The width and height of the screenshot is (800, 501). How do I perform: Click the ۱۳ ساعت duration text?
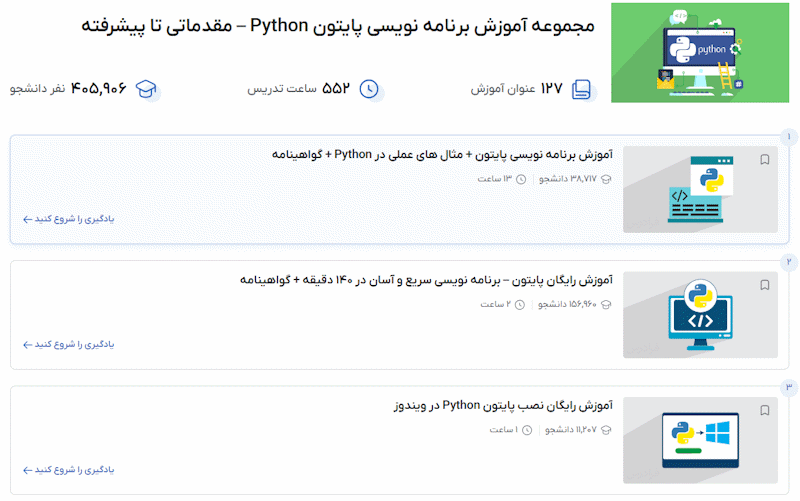494,179
